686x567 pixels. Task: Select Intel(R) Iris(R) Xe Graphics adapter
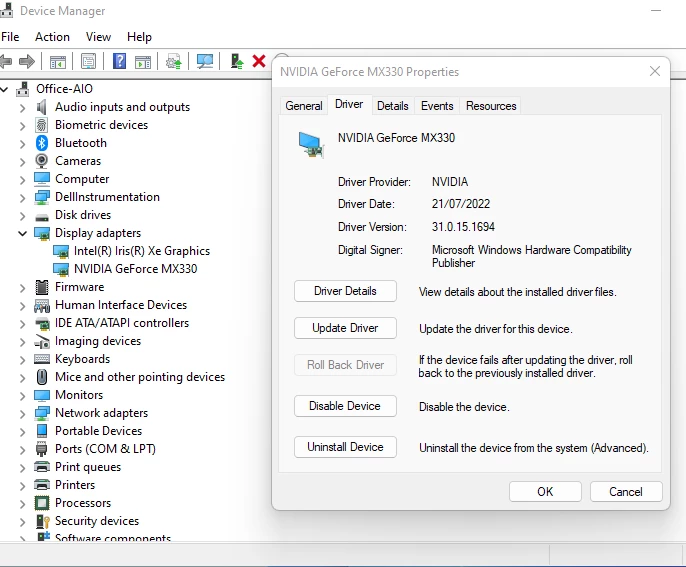142,251
